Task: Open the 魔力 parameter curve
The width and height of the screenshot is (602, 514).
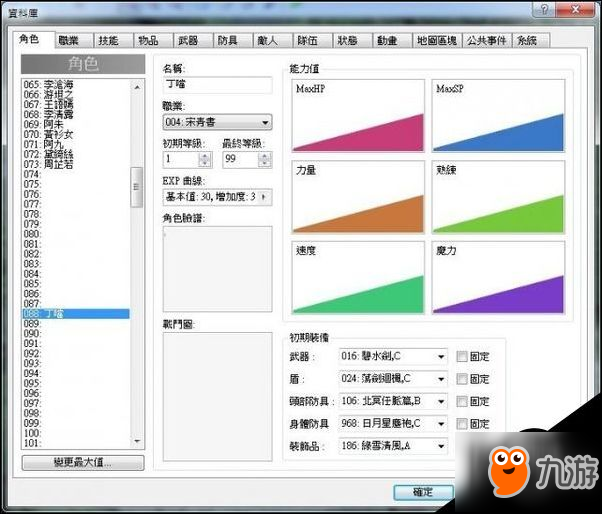Action: click(x=498, y=278)
